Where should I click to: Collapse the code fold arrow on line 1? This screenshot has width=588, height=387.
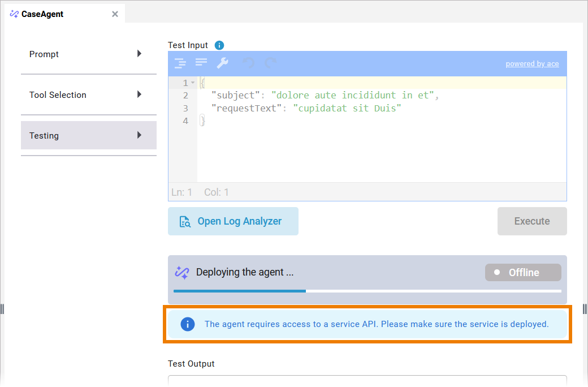pos(193,83)
